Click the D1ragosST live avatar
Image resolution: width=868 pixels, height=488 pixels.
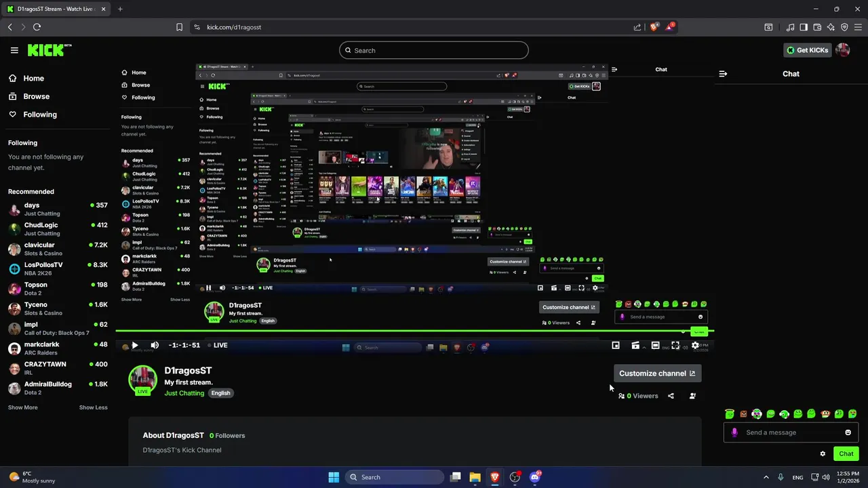click(142, 380)
